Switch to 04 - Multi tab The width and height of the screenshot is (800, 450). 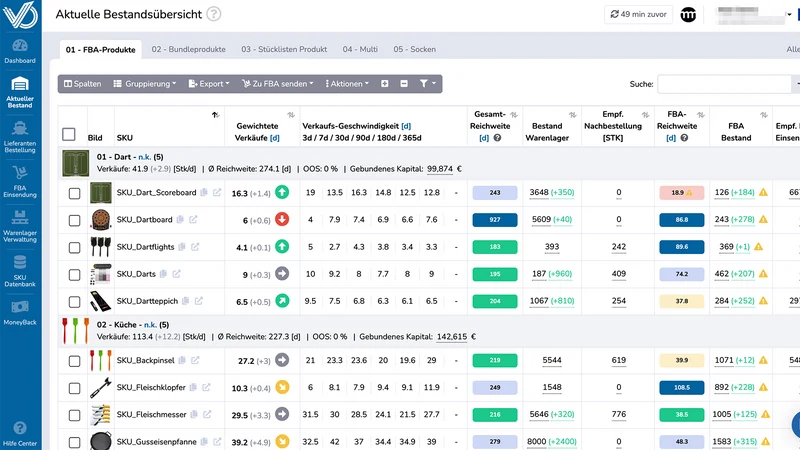point(360,49)
